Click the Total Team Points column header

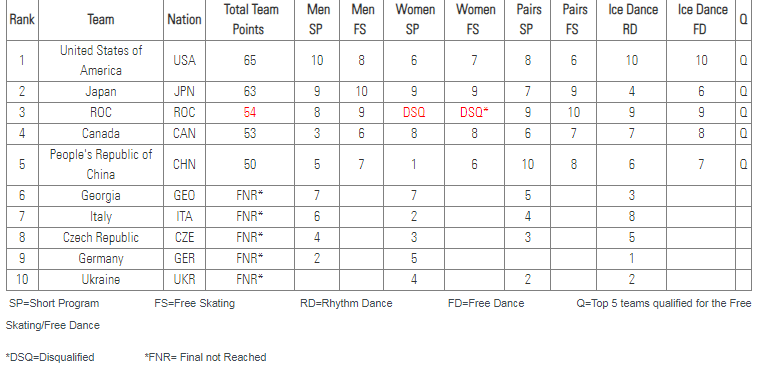(250, 20)
